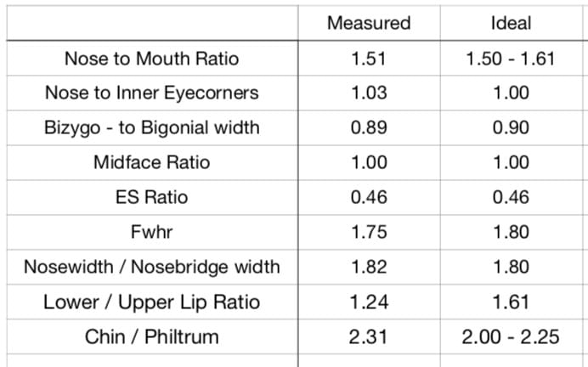
Task: Click Lower / Upper Lip Ratio cell
Action: pos(153,302)
